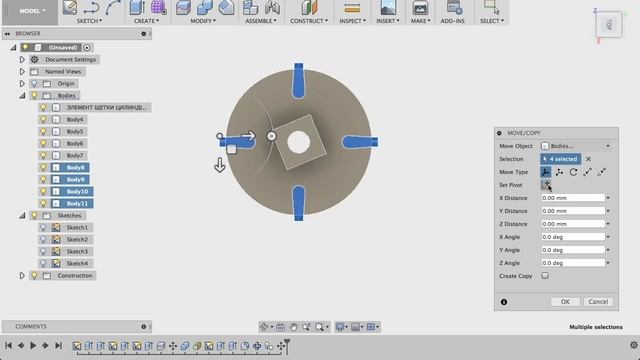
Task: Select the Measure tool under Inspect
Action: [x=352, y=7]
